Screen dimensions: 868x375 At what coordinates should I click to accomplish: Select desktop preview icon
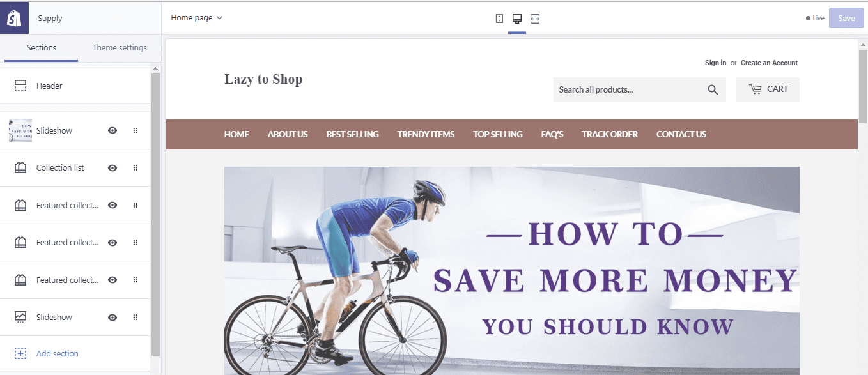point(517,19)
